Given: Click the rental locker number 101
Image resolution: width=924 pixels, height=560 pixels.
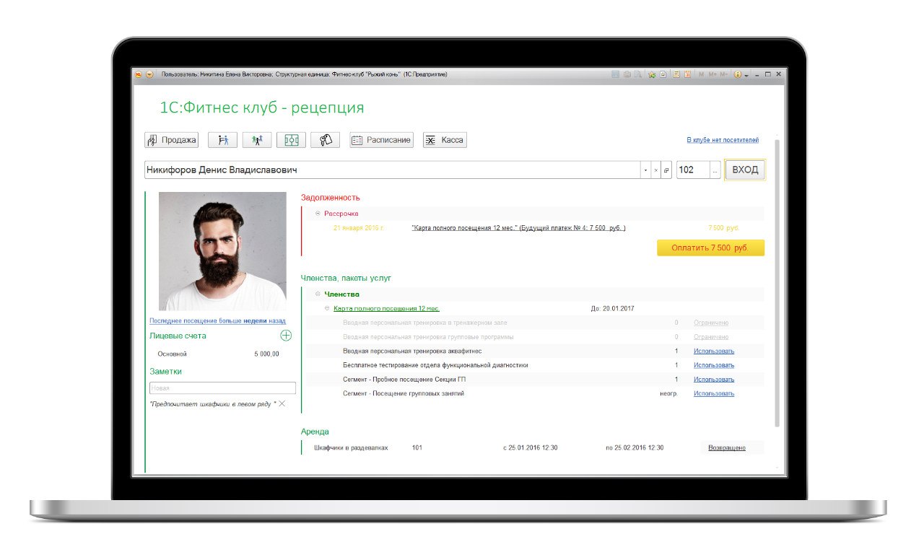Looking at the screenshot, I should [417, 448].
